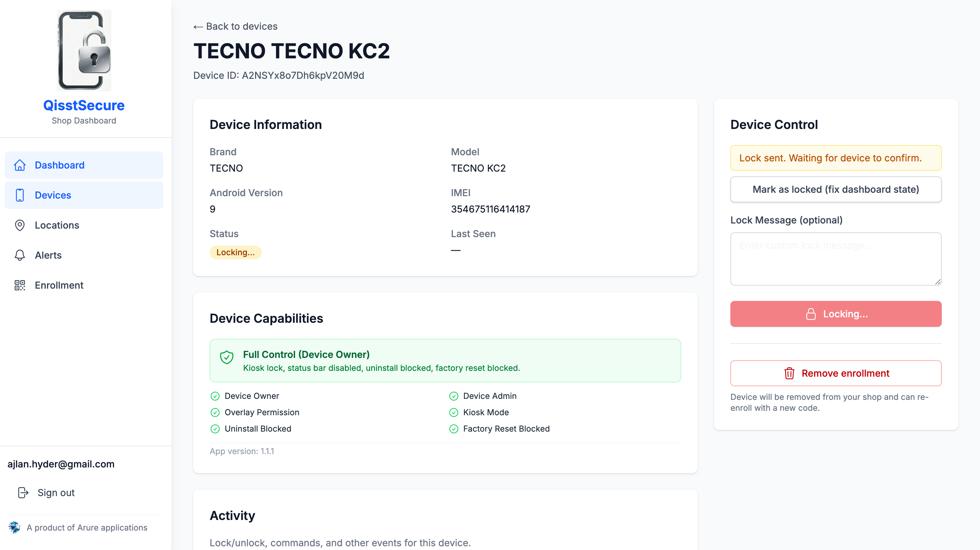Click the Locations pin icon
This screenshot has height=550, width=980.
pyautogui.click(x=20, y=225)
